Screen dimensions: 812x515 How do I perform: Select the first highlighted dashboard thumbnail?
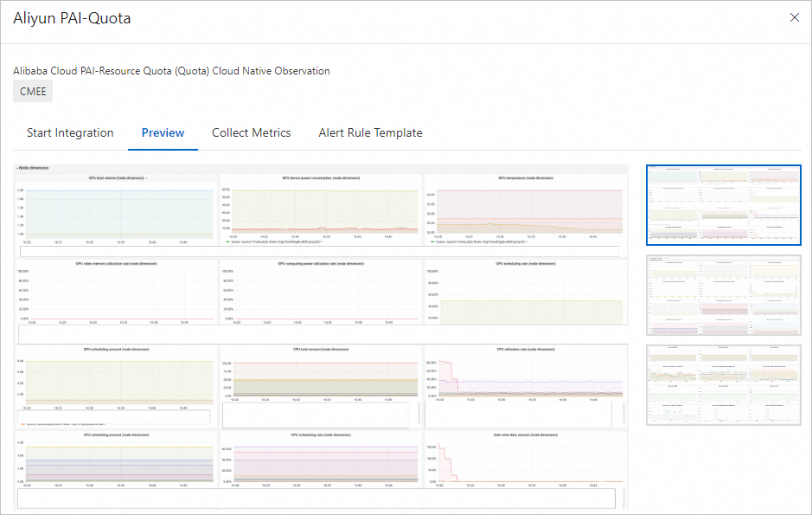click(x=724, y=204)
